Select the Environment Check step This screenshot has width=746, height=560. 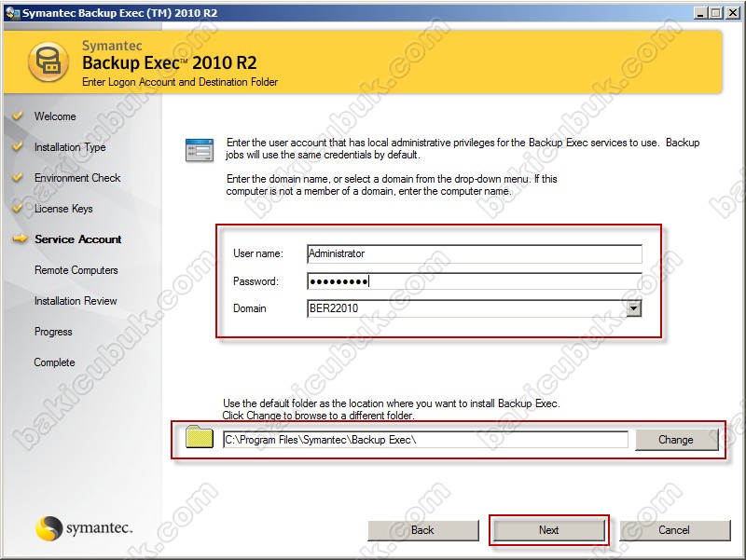[x=77, y=178]
